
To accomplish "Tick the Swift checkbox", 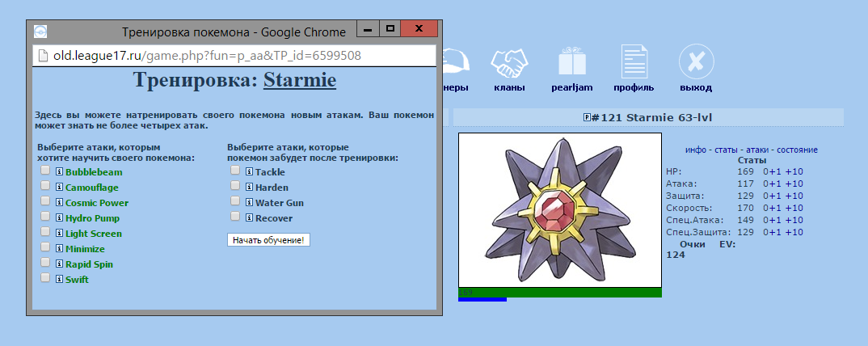I will 45,278.
